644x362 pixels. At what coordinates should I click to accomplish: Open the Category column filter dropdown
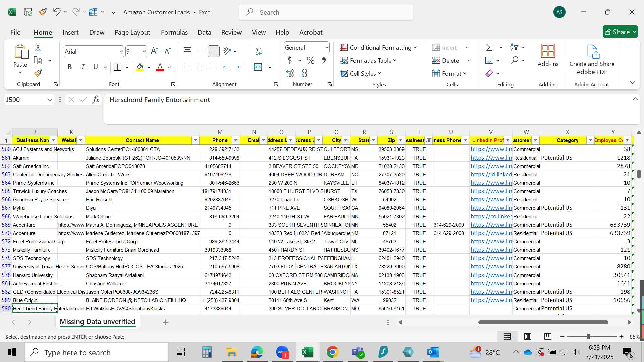point(590,140)
